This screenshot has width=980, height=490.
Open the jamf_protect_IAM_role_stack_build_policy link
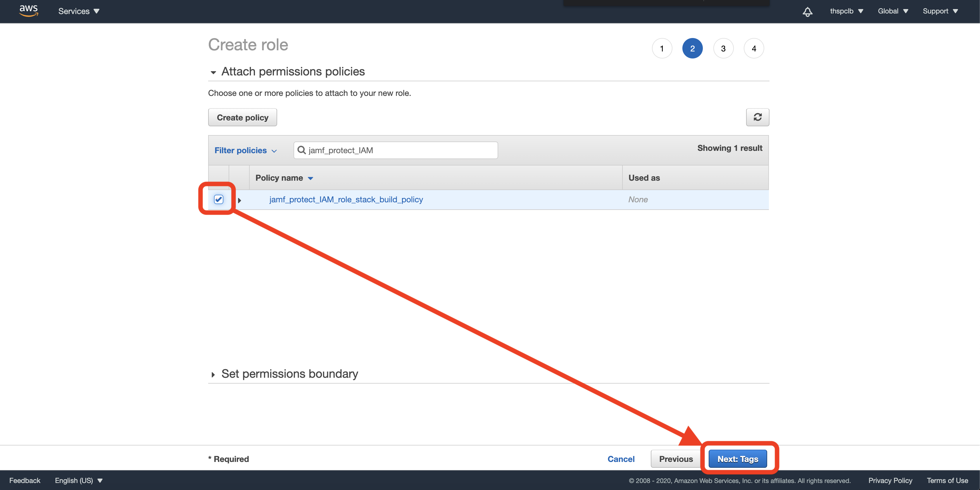coord(346,199)
